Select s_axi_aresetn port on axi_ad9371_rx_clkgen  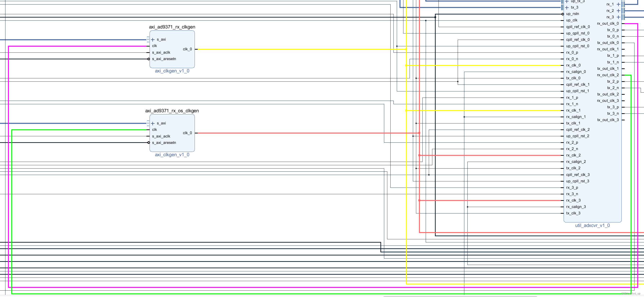click(x=164, y=59)
